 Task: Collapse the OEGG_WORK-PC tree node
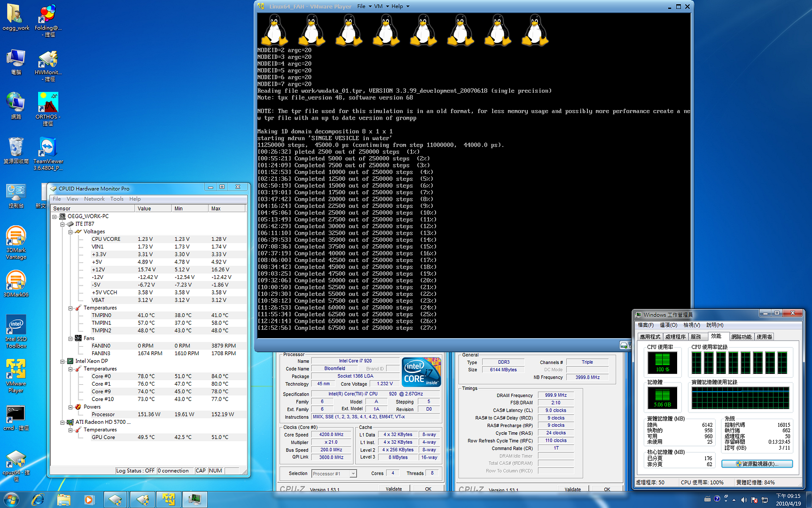coord(55,216)
